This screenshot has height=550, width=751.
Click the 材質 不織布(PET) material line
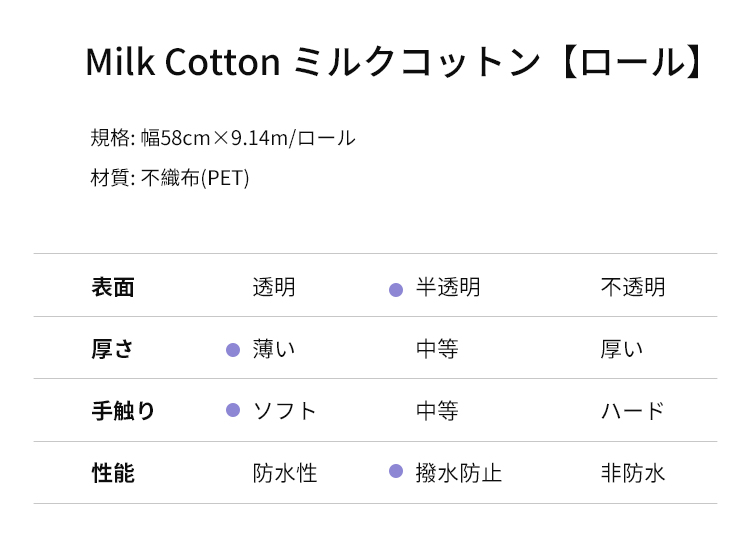(170, 178)
